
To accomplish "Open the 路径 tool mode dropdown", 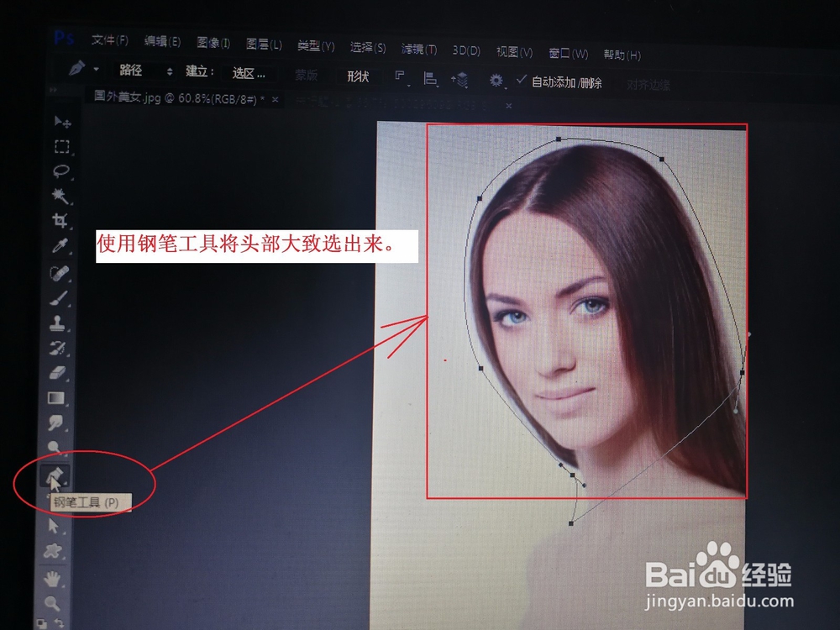I will [144, 71].
